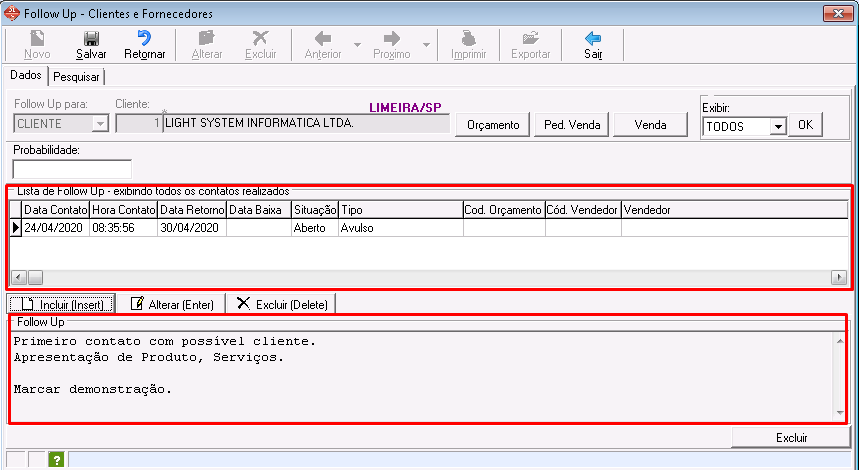Open dropdown arrow next to Proximo
The width and height of the screenshot is (859, 470).
[426, 45]
